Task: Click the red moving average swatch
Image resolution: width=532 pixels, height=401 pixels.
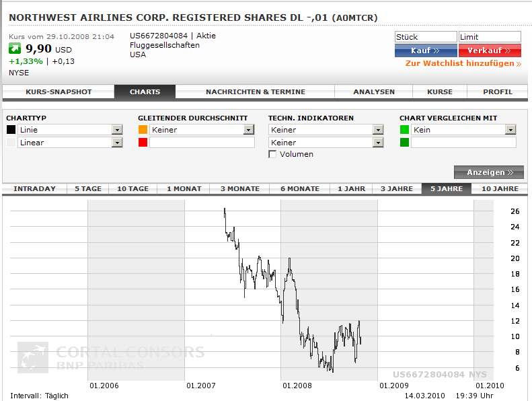Action: coord(143,142)
